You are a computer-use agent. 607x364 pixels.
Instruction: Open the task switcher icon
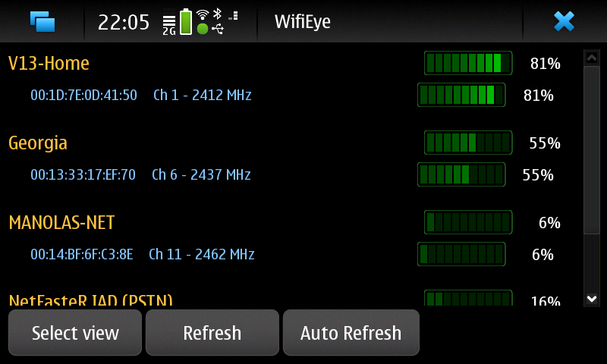pos(42,21)
